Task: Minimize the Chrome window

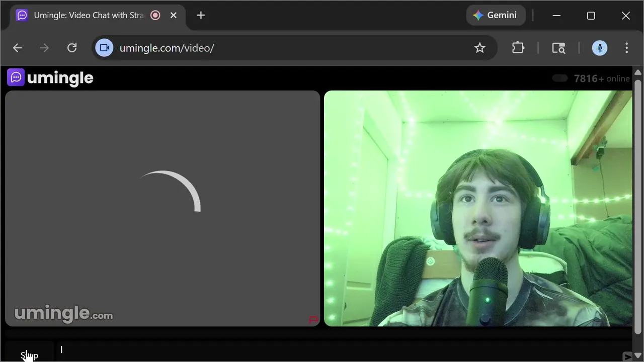Action: coord(556,16)
